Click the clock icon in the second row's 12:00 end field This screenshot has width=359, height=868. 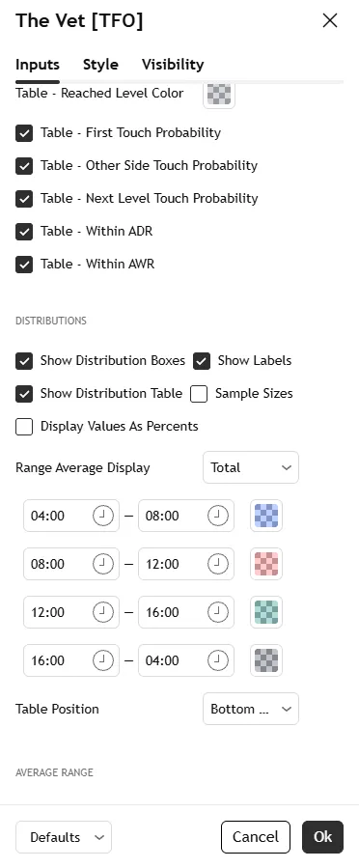(217, 564)
